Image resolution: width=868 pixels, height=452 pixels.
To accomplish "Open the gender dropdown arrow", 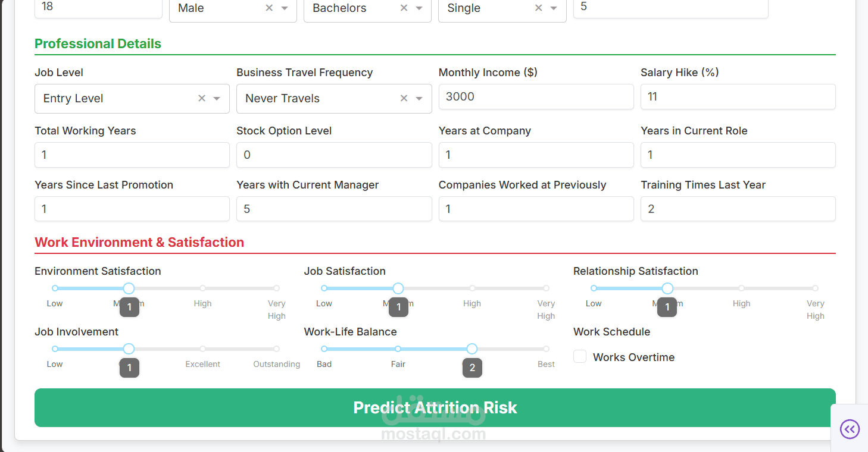I will click(x=285, y=8).
